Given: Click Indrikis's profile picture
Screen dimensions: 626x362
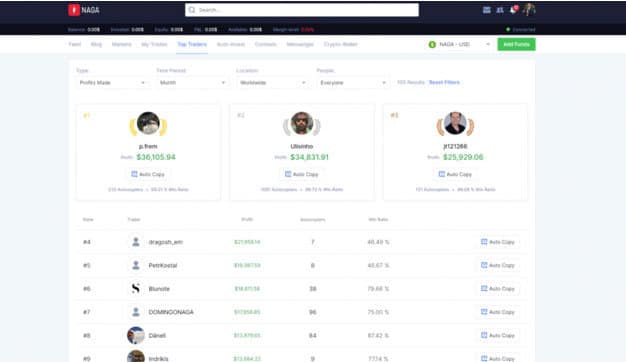Looking at the screenshot, I should click(136, 357).
